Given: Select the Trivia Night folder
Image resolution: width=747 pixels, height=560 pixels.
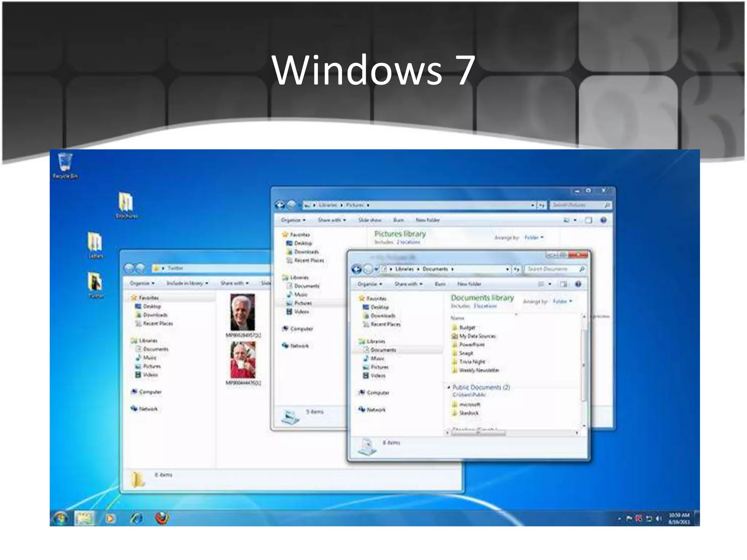Looking at the screenshot, I should (x=469, y=362).
